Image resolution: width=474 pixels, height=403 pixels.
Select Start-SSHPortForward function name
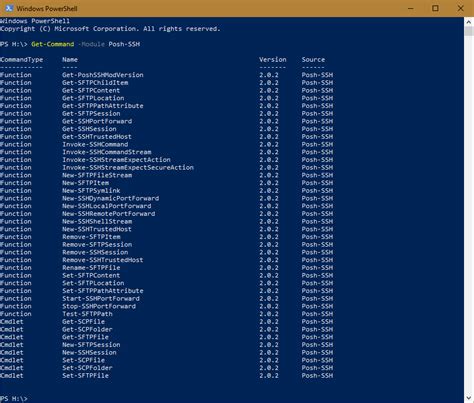click(x=101, y=298)
